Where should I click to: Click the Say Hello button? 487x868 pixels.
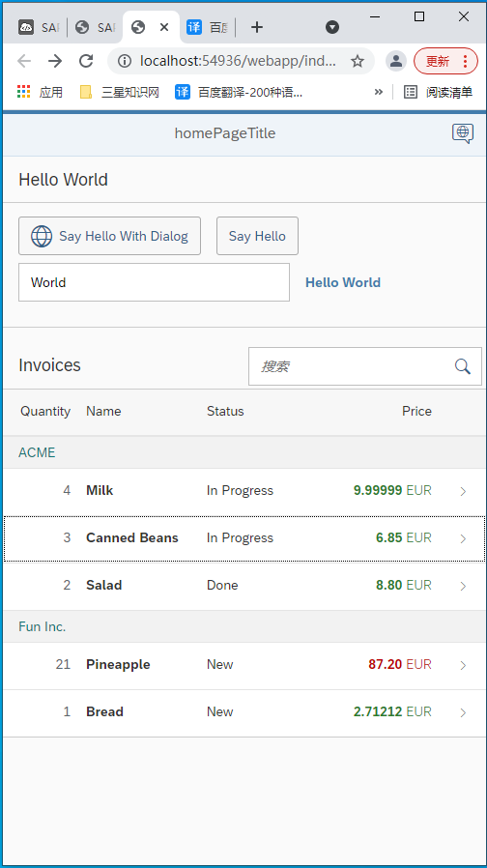[x=257, y=236]
